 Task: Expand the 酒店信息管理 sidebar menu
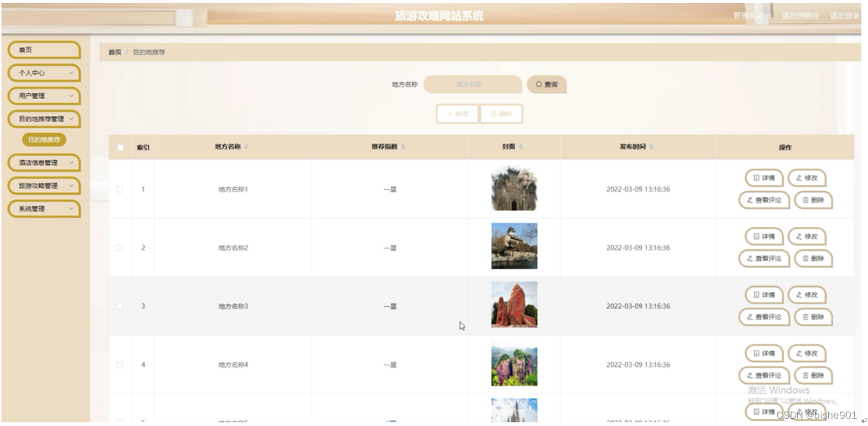point(44,163)
